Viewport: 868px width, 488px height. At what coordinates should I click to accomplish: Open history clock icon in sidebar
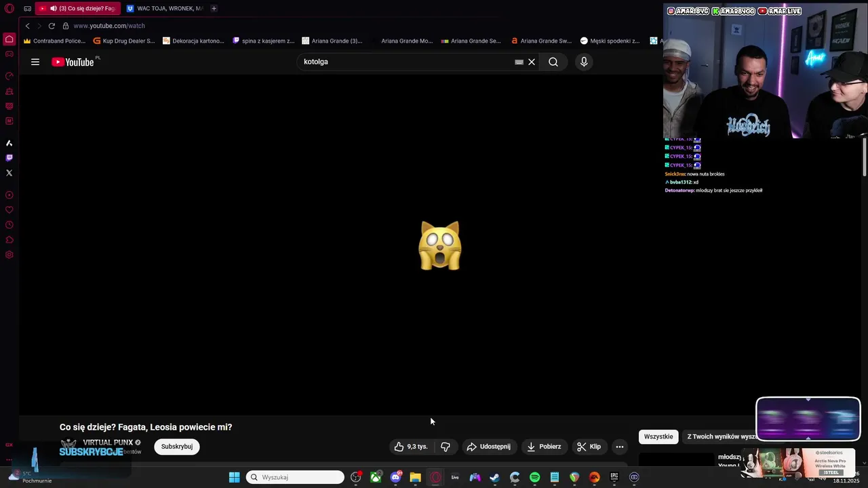[9, 225]
